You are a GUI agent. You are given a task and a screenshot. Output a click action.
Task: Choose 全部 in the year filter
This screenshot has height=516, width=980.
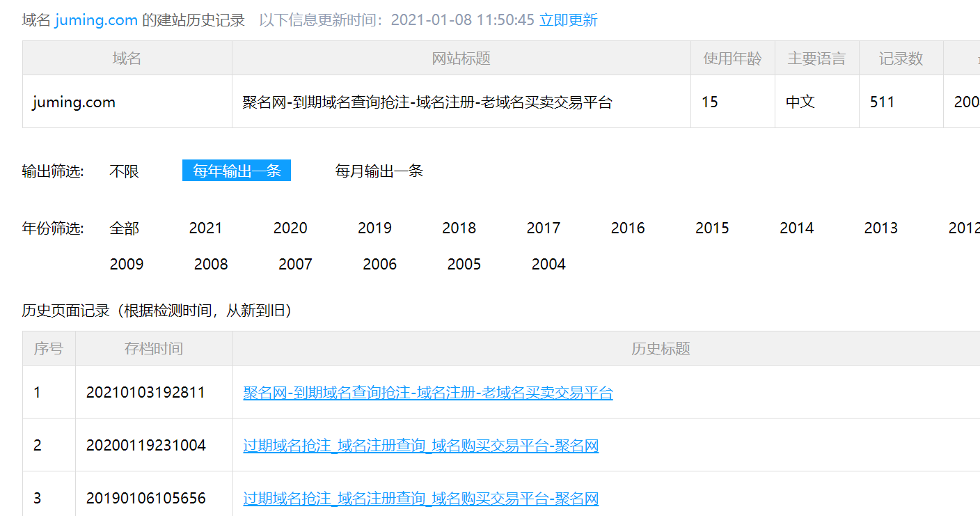tap(125, 228)
